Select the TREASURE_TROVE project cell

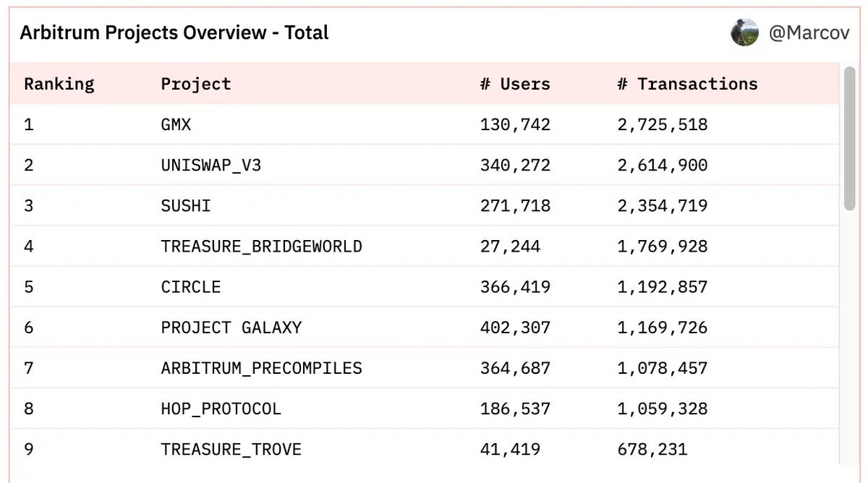click(231, 450)
